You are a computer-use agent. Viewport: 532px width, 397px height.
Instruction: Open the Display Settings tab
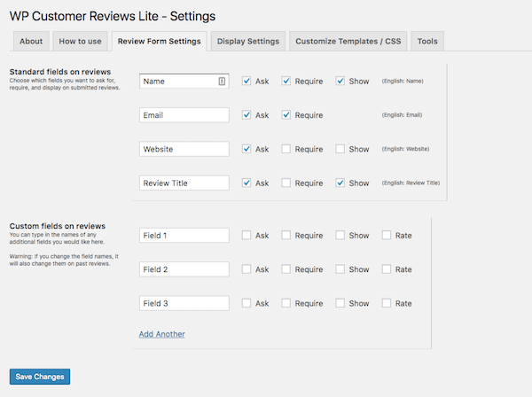[x=248, y=41]
